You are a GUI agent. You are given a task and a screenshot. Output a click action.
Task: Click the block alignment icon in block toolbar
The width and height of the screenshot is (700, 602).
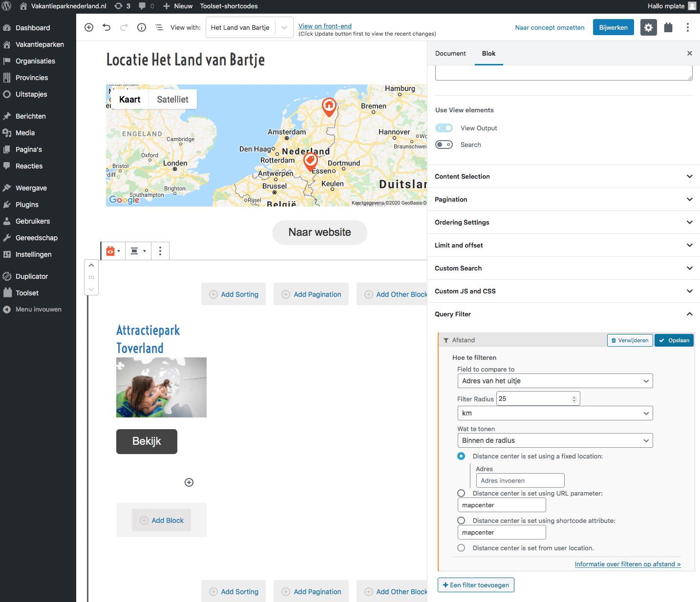138,251
